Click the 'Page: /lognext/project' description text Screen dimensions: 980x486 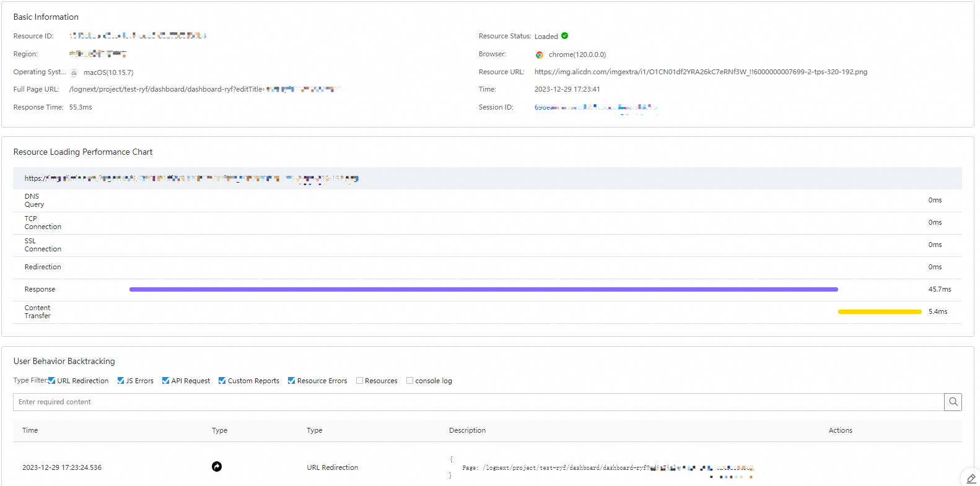[x=608, y=467]
